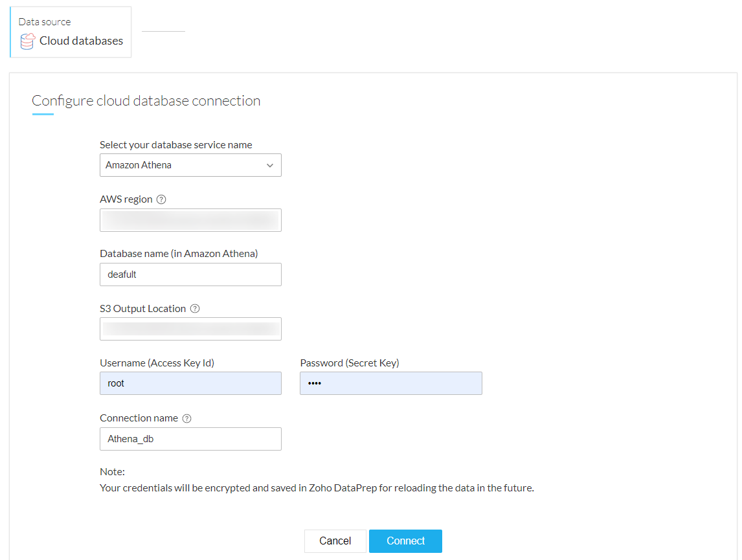The height and width of the screenshot is (560, 742).
Task: Click the Username (Access Key Id) label
Action: (157, 363)
